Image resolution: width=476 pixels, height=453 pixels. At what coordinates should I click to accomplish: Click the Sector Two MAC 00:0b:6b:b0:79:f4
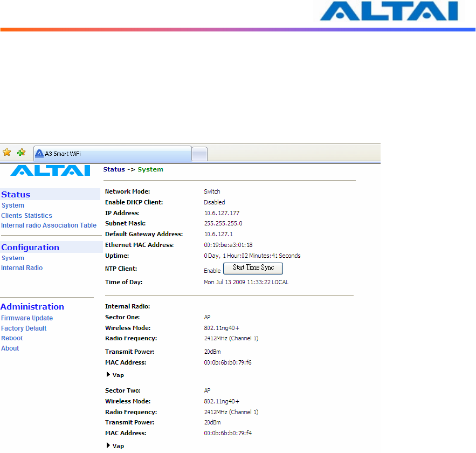click(x=227, y=433)
